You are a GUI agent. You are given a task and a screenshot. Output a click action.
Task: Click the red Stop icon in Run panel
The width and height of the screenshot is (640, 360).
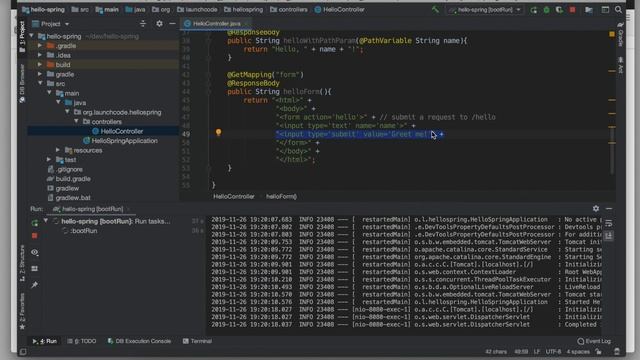35,236
